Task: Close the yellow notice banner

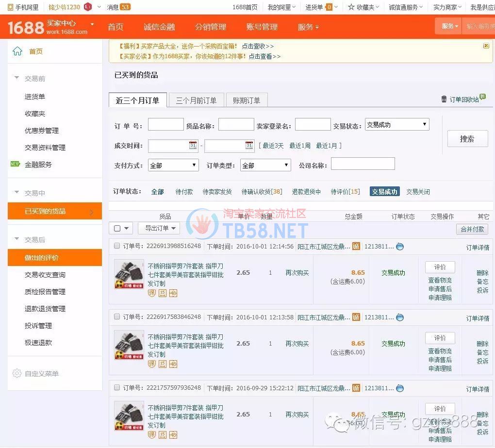Action: 486,46
